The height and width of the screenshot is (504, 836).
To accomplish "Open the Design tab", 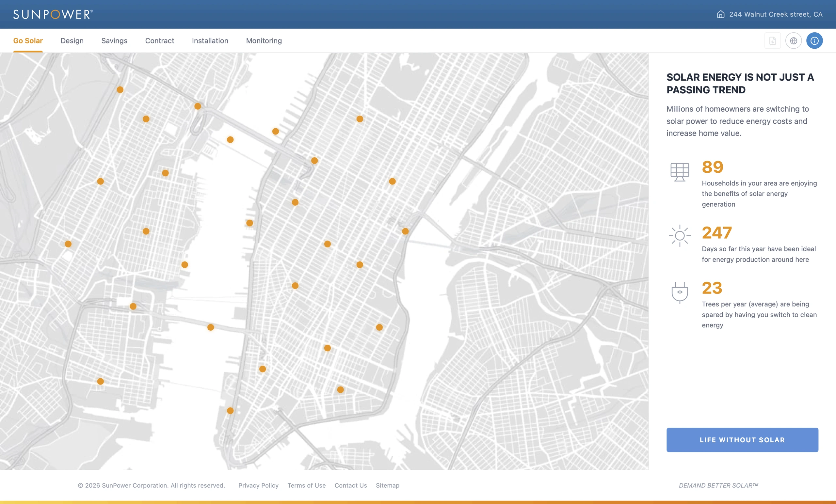I will pyautogui.click(x=72, y=41).
